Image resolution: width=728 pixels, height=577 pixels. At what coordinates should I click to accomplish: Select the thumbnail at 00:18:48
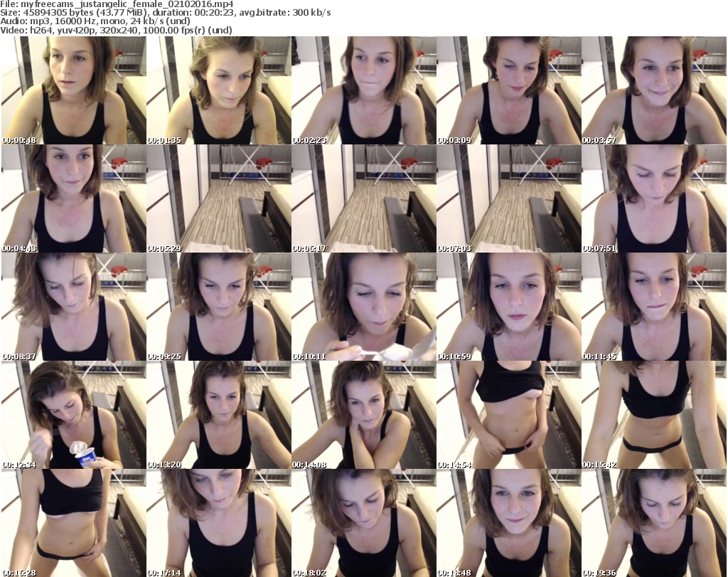click(508, 523)
